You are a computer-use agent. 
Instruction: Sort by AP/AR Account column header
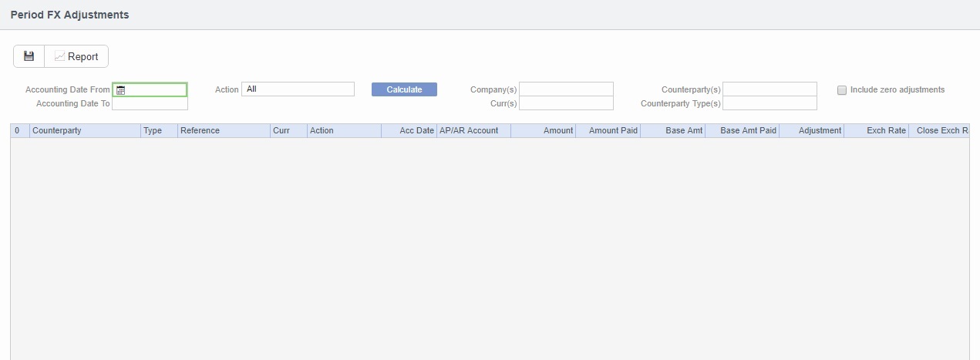[x=473, y=131]
